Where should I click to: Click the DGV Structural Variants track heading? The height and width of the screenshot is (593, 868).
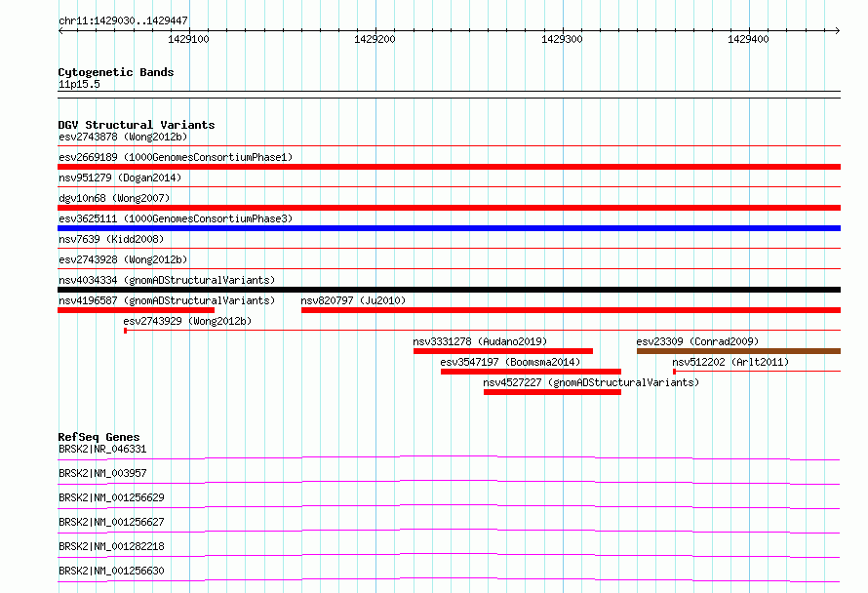click(x=137, y=125)
